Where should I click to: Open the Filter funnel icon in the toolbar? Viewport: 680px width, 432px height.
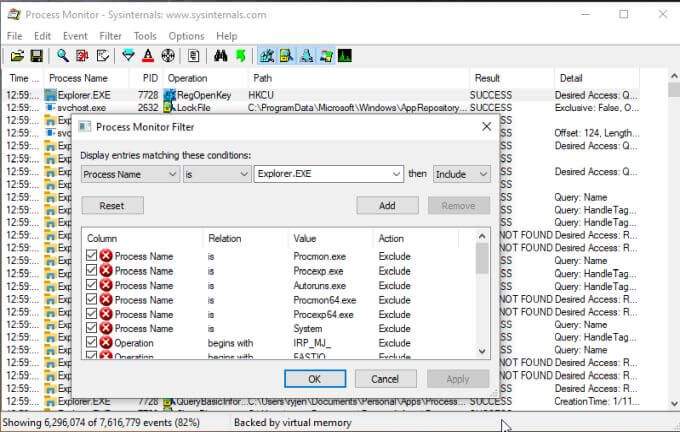128,56
